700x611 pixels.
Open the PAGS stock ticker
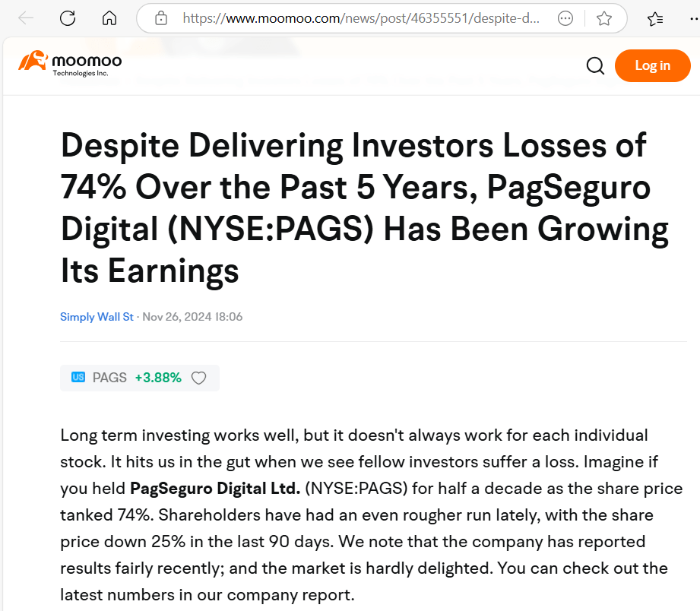click(109, 378)
